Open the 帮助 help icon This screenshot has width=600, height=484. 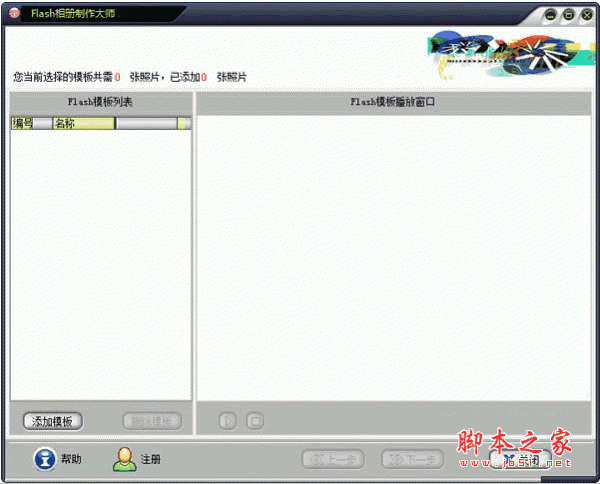[45, 459]
